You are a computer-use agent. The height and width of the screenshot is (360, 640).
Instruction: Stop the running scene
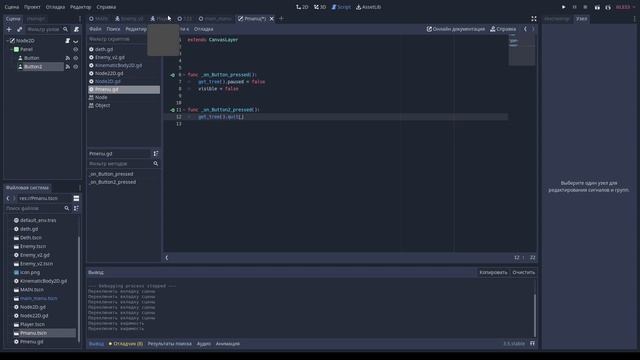(585, 7)
